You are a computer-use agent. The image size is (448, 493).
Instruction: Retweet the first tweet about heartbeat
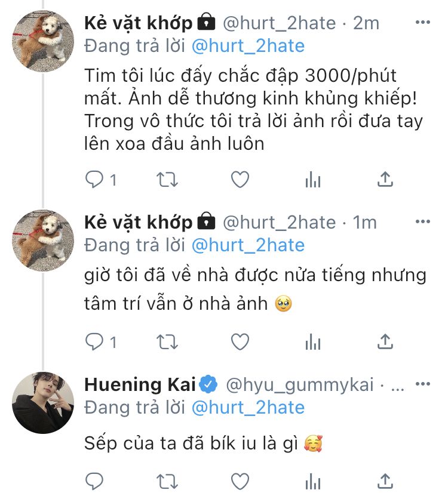[x=167, y=180]
